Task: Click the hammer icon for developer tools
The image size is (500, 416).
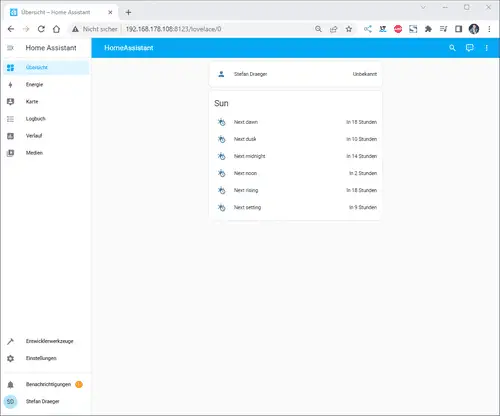Action: (10, 341)
